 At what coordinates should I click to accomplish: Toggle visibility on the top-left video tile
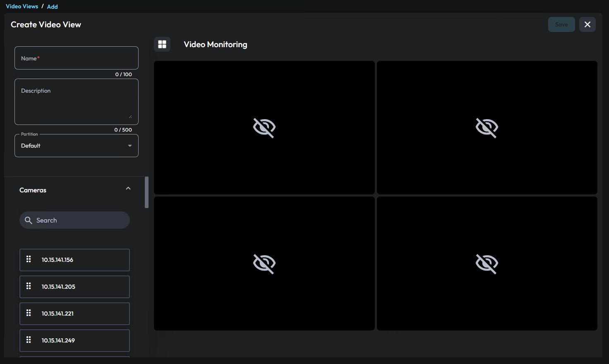(x=264, y=128)
